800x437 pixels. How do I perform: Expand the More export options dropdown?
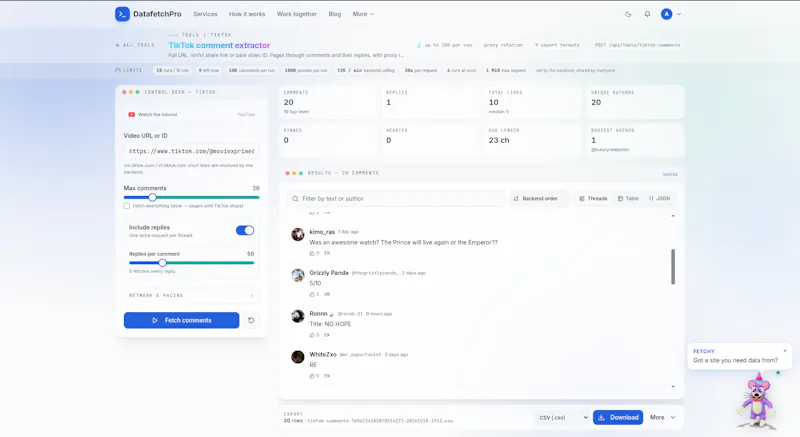coord(662,418)
